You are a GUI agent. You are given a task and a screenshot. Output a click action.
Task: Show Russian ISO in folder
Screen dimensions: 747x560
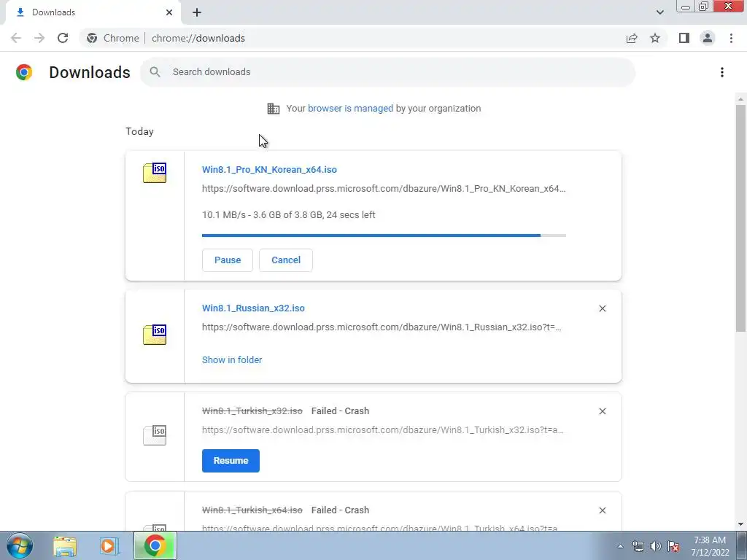coord(232,360)
